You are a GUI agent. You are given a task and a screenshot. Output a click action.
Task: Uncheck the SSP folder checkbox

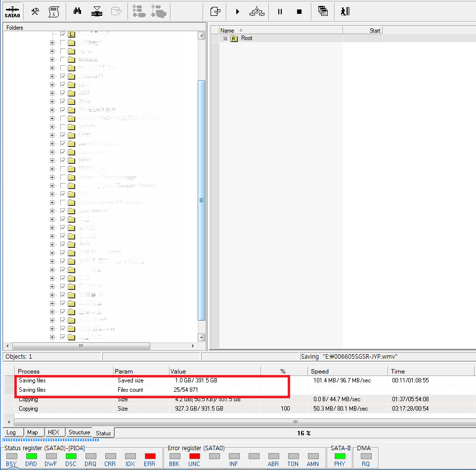pyautogui.click(x=63, y=194)
